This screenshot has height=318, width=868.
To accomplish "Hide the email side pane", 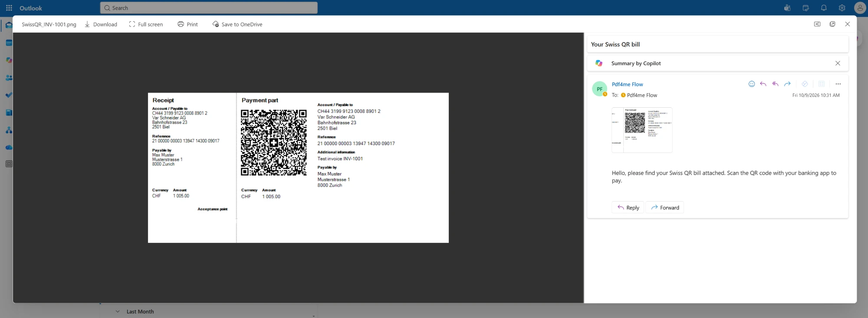I will point(817,24).
